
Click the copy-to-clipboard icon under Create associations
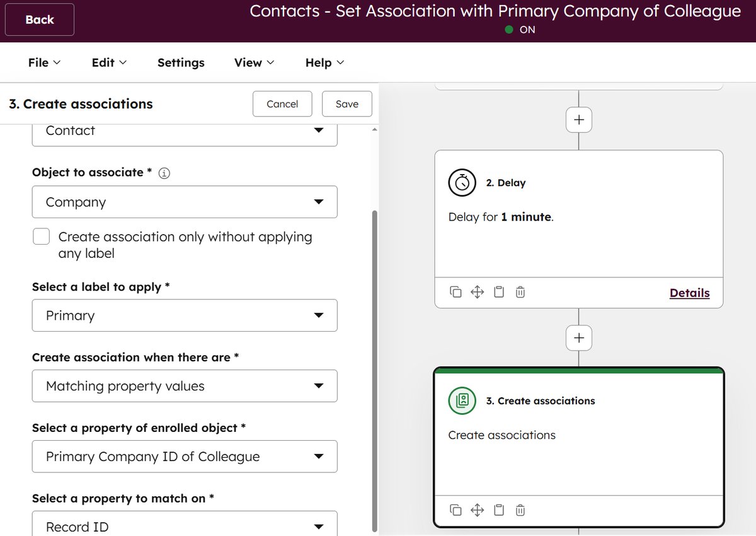pyautogui.click(x=498, y=510)
